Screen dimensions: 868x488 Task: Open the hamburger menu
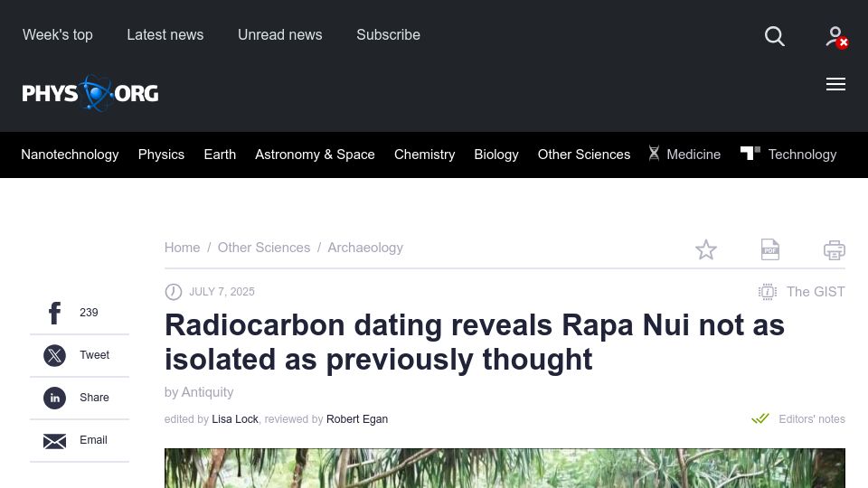835,84
